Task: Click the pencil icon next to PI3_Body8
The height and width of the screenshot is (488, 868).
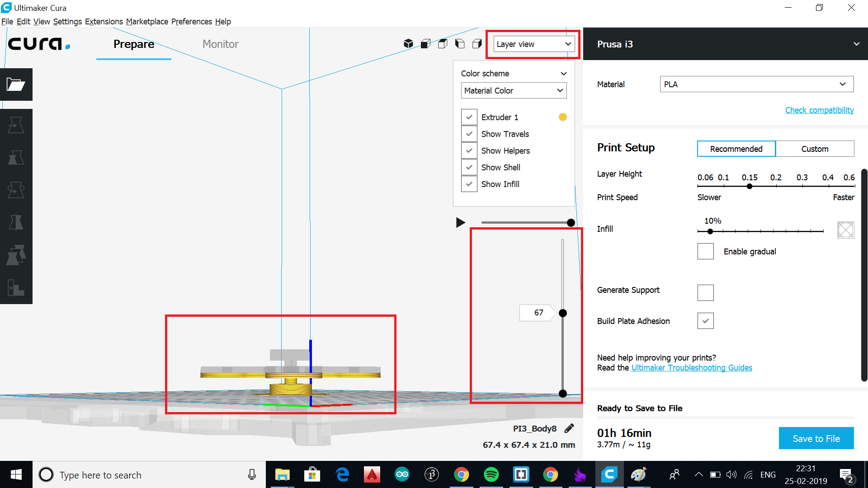Action: [x=569, y=428]
